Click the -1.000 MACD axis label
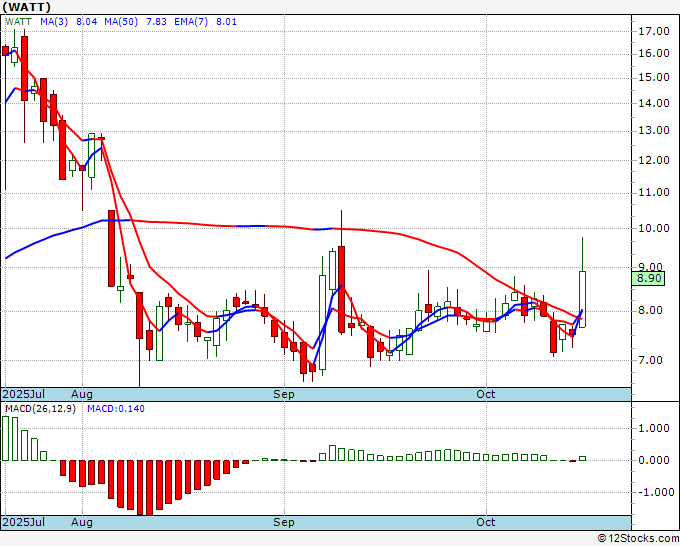The image size is (680, 546). click(x=652, y=492)
